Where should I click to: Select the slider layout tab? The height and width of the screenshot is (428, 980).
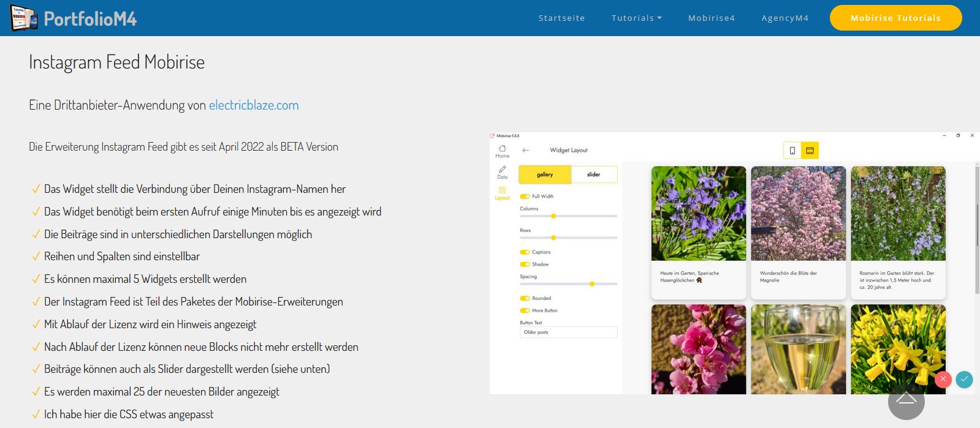[x=593, y=175]
